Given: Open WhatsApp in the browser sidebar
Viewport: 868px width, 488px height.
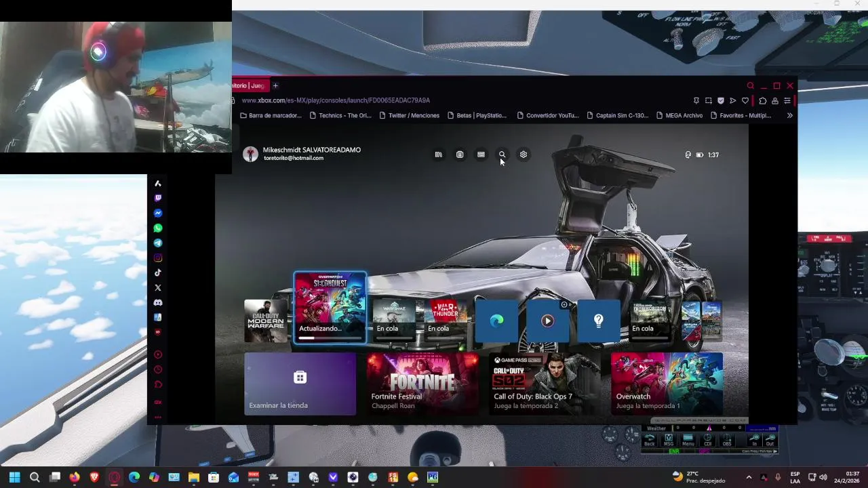Looking at the screenshot, I should (x=158, y=228).
